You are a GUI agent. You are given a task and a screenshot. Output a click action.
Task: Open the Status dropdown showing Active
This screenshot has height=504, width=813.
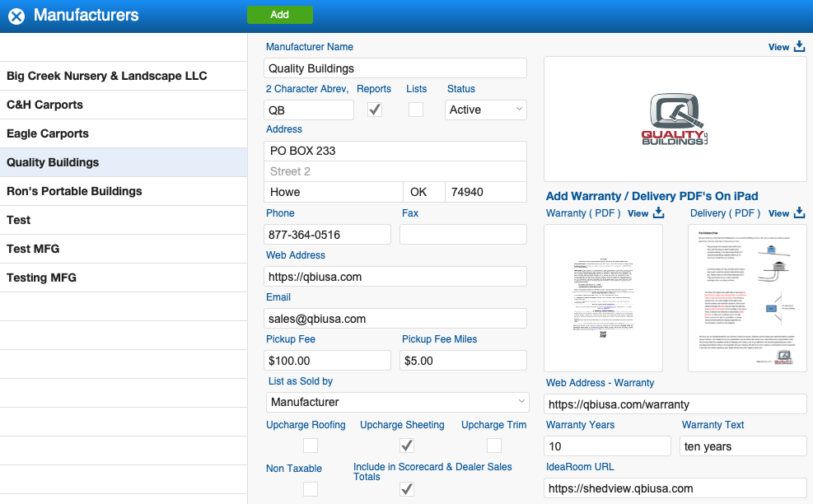(486, 110)
